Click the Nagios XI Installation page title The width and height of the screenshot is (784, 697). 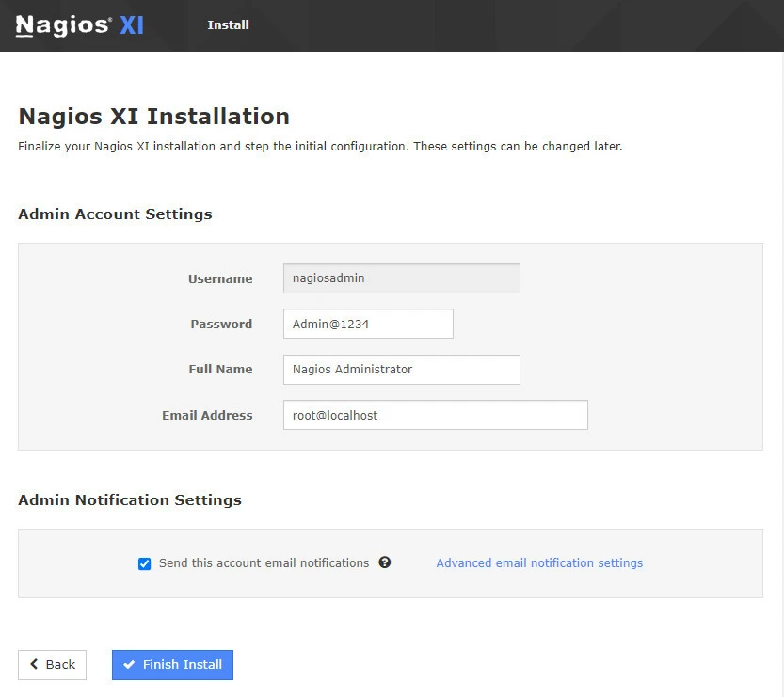(x=153, y=117)
